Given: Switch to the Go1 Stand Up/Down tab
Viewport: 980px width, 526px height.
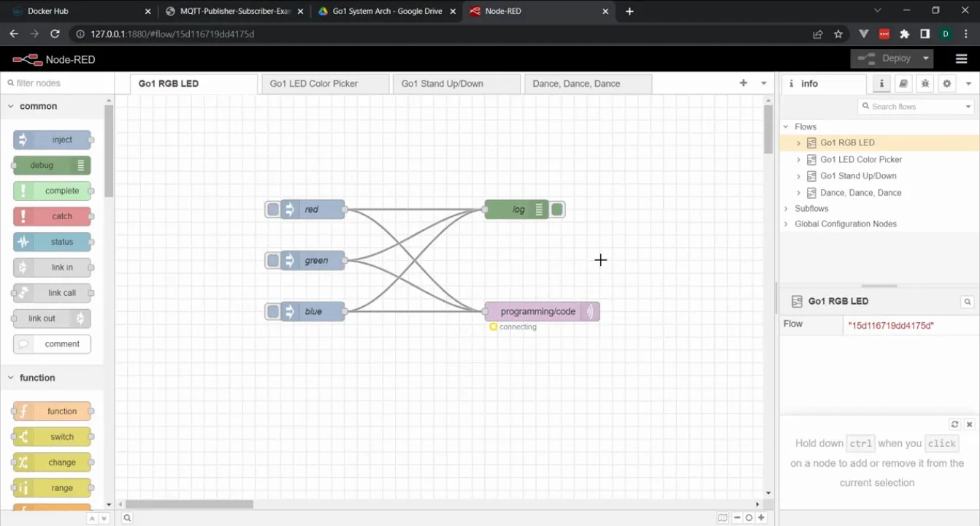Looking at the screenshot, I should [x=442, y=84].
